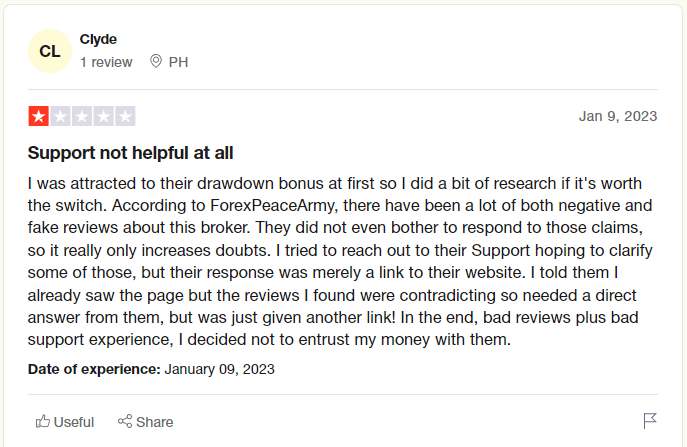Viewport: 687px width, 447px height.
Task: Click the 'Date of experience' label
Action: tap(94, 369)
